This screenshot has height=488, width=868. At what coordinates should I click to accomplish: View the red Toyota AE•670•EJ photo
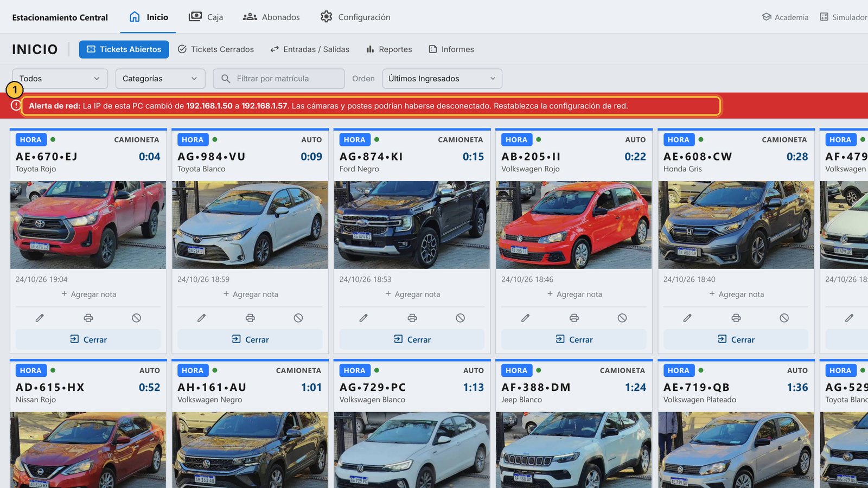88,225
